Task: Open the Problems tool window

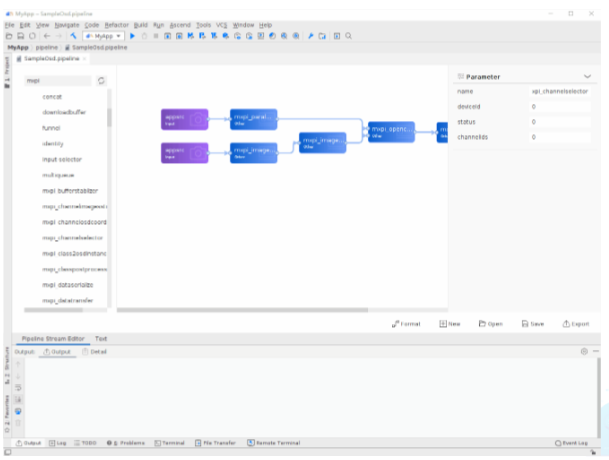Action: coord(125,443)
